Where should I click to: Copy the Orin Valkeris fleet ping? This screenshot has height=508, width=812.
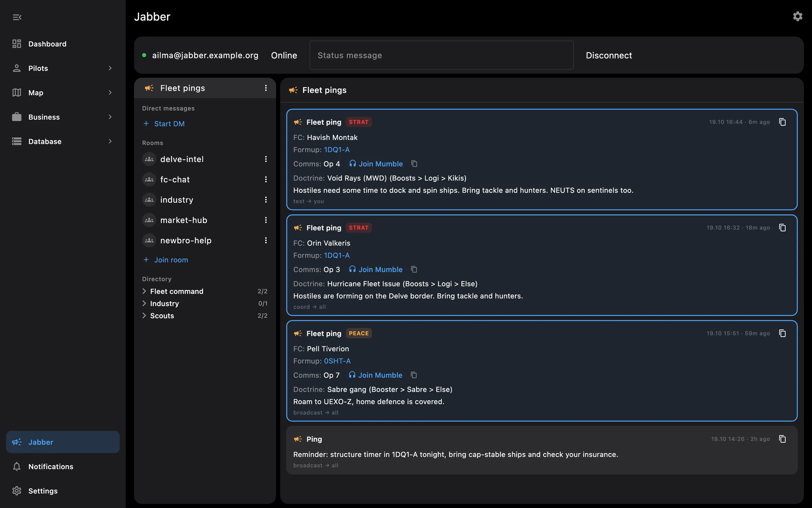(782, 228)
